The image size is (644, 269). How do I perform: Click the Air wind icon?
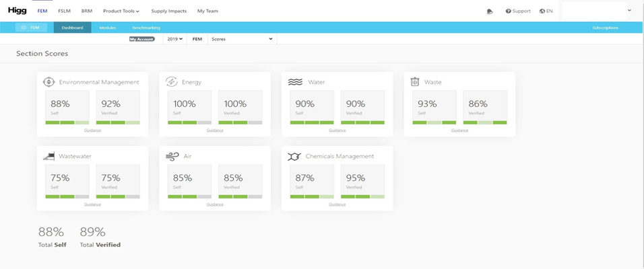172,156
